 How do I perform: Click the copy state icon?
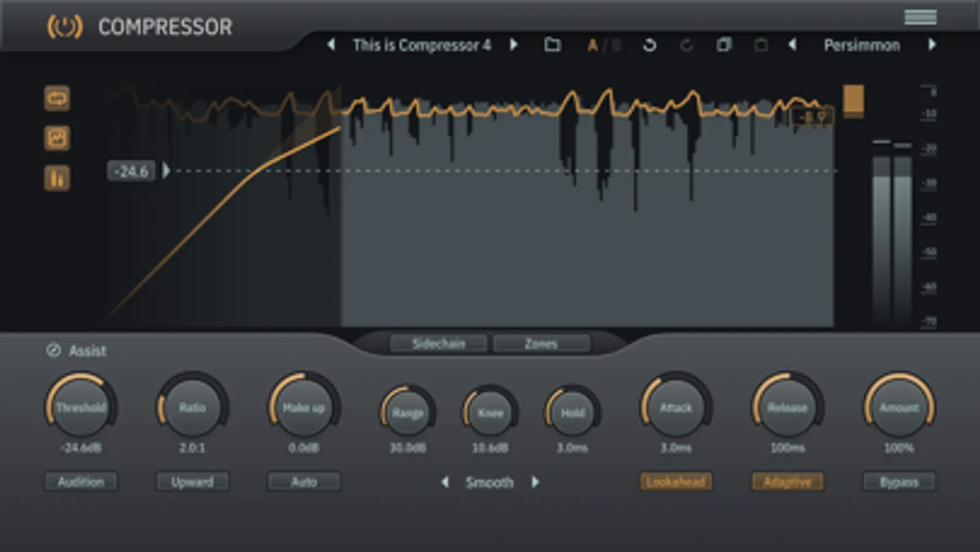pos(724,45)
